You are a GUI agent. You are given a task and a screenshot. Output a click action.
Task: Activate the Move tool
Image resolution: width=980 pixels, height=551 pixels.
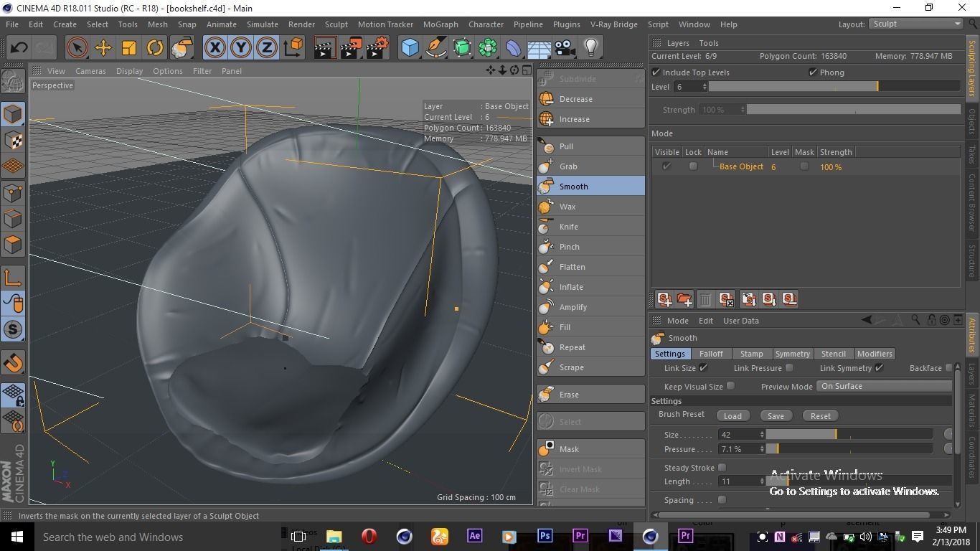(103, 48)
